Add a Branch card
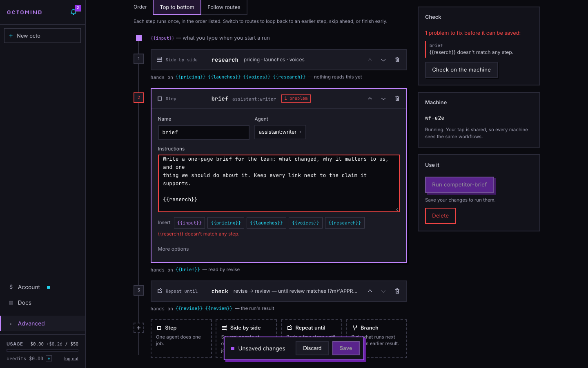Viewport: 588px width, 368px height. 376,328
